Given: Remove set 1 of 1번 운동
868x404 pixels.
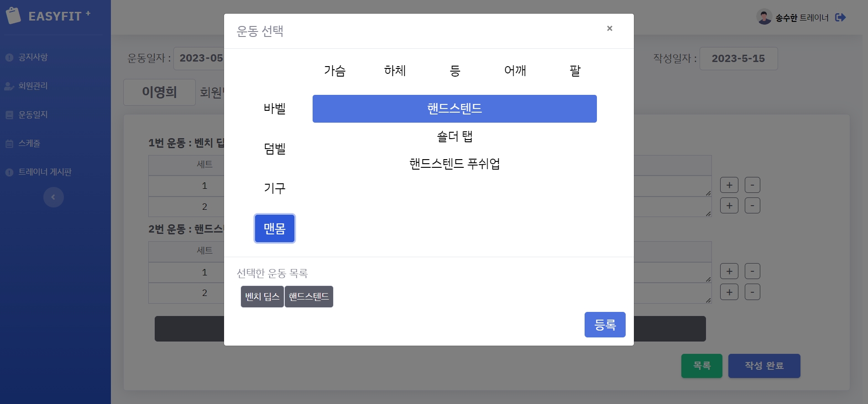Looking at the screenshot, I should [753, 185].
